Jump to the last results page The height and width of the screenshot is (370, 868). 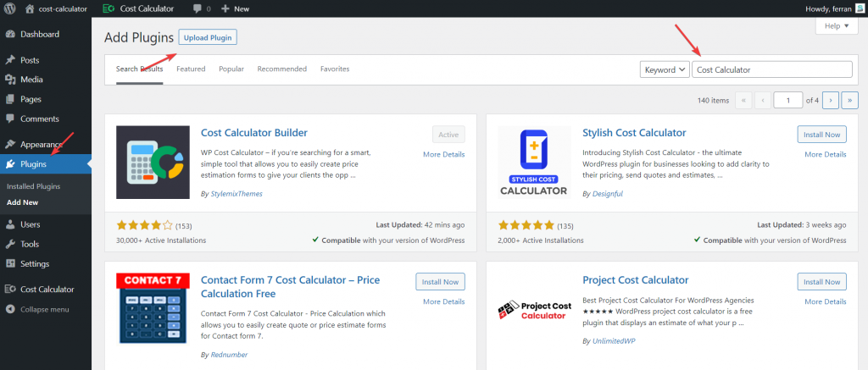tap(849, 101)
